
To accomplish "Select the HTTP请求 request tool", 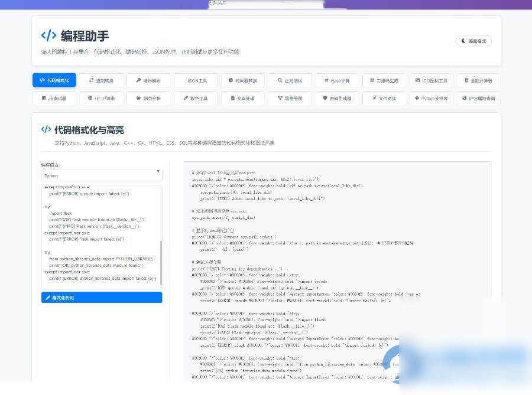I will click(x=102, y=98).
